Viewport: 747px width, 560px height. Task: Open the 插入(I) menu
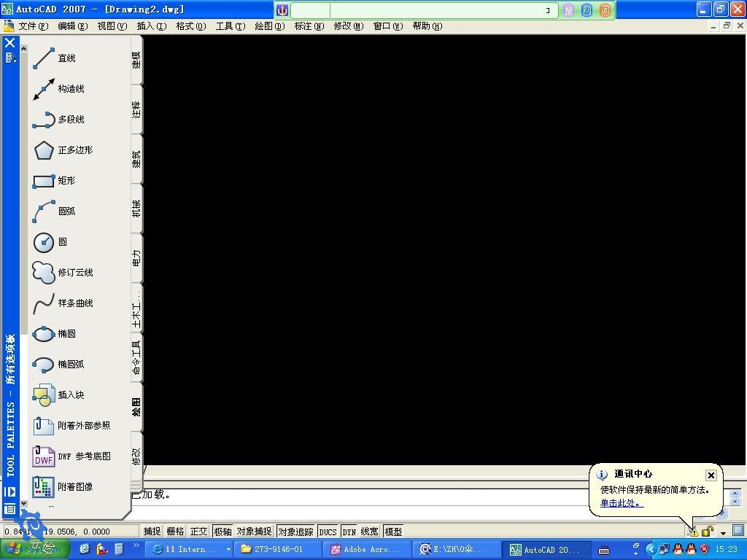tap(152, 26)
